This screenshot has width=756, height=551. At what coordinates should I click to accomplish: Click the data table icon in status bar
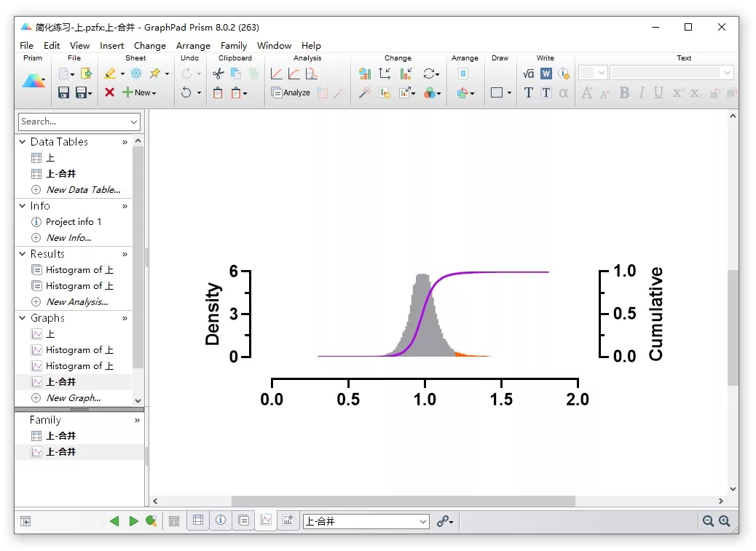coord(197,520)
